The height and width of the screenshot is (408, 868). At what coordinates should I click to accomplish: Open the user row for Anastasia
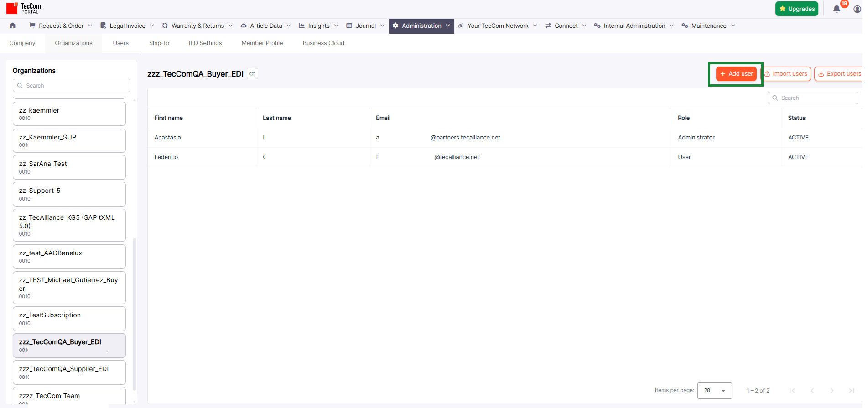coord(504,138)
